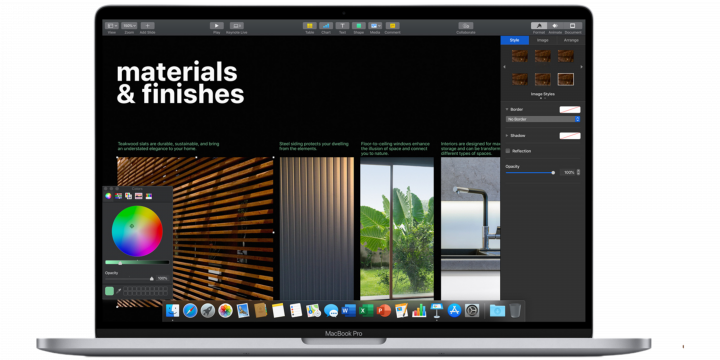Viewport: 720px width, 360px height.
Task: Open Safari from the Dock
Action: pos(190,311)
